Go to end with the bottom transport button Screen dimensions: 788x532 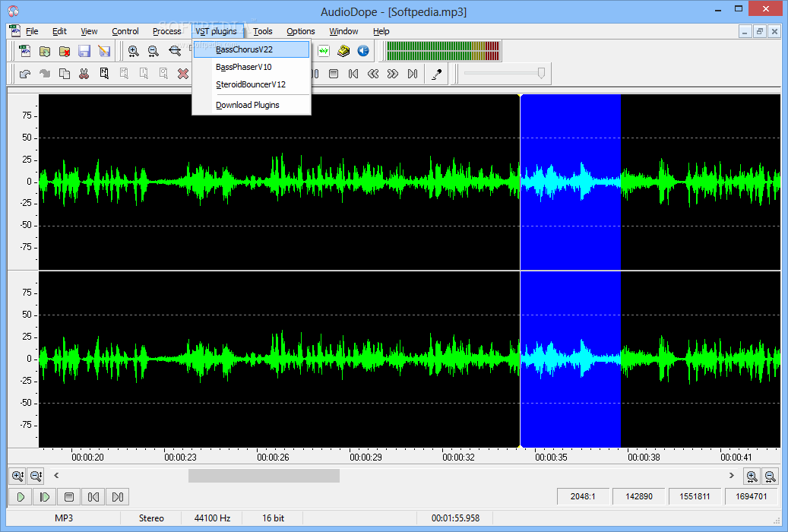pos(118,497)
